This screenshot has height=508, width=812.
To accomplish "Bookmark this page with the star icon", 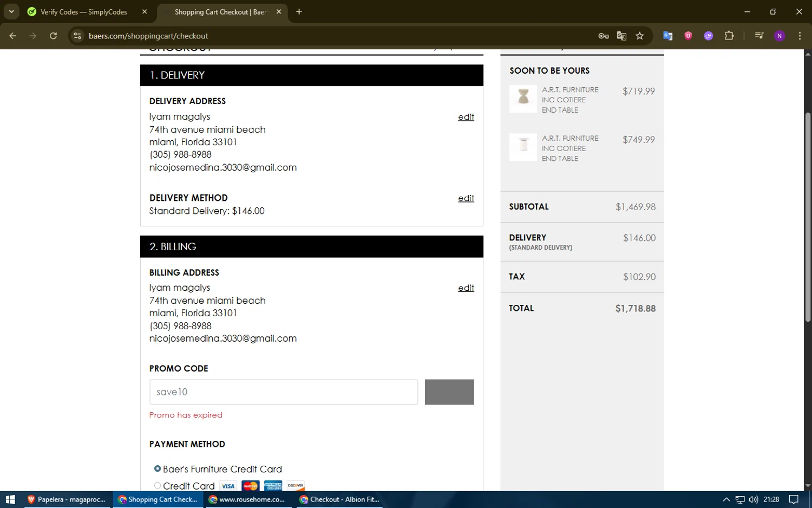I will 640,36.
